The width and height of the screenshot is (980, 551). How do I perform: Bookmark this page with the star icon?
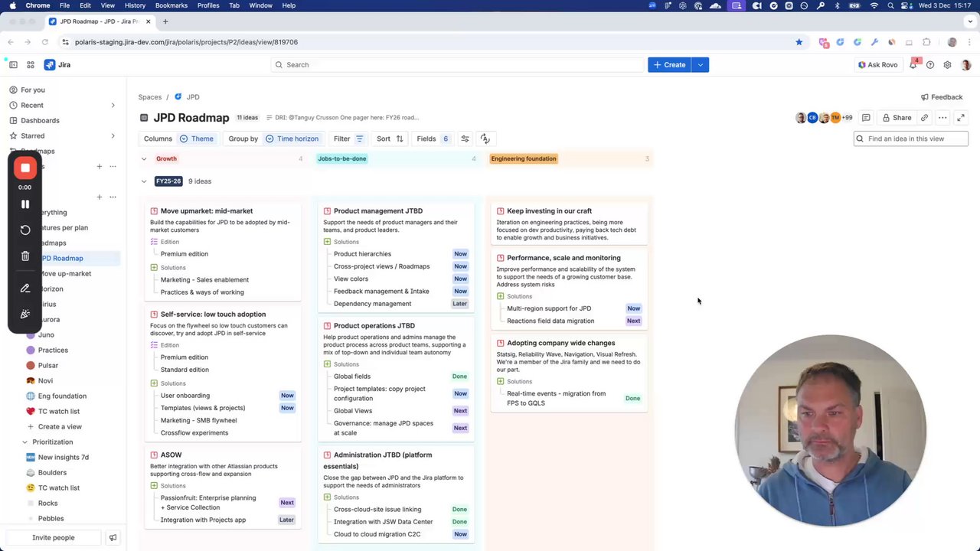click(799, 42)
